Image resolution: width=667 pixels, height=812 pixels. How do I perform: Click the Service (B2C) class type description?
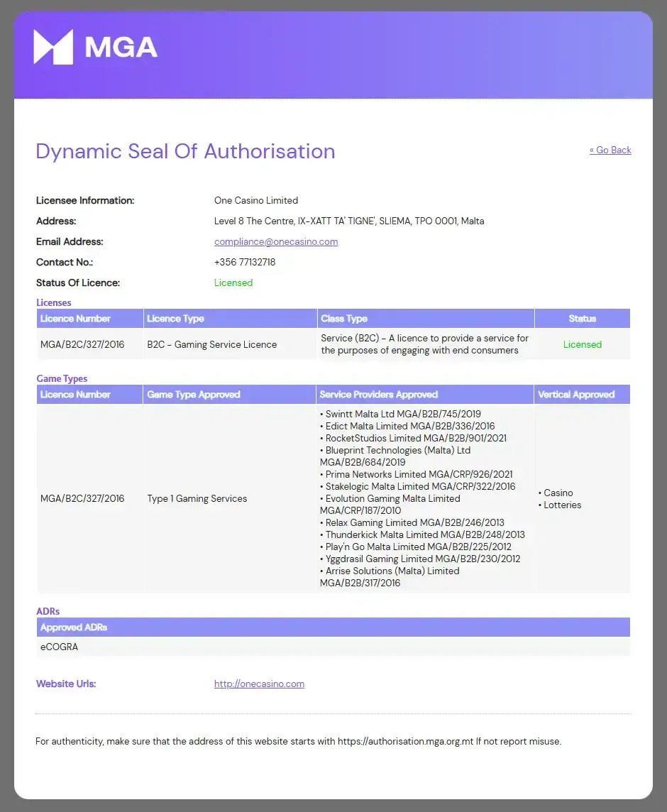point(424,344)
